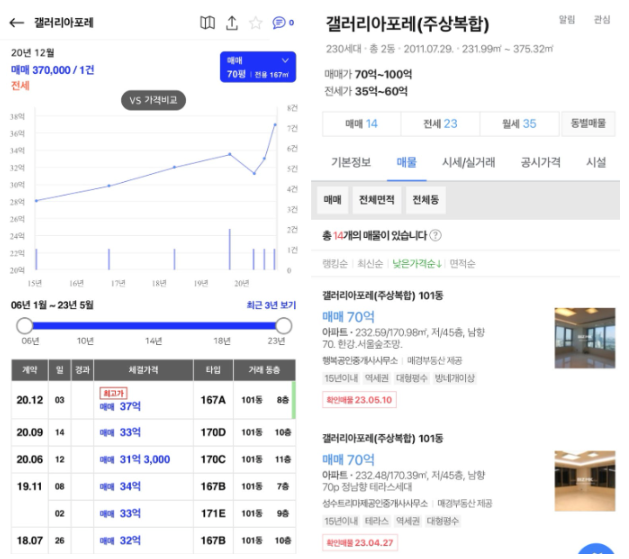Open the second listing's room photo thumbnail
Image resolution: width=629 pixels, height=559 pixels.
tap(584, 481)
